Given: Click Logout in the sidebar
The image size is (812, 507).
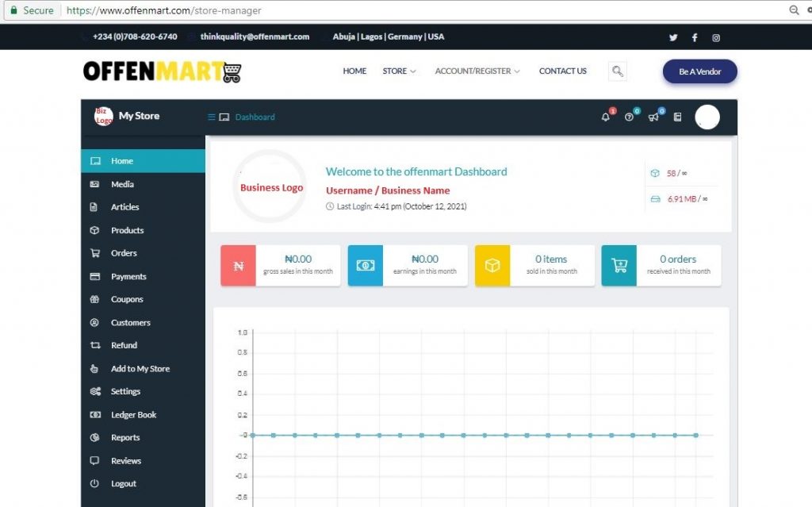Looking at the screenshot, I should coord(123,484).
